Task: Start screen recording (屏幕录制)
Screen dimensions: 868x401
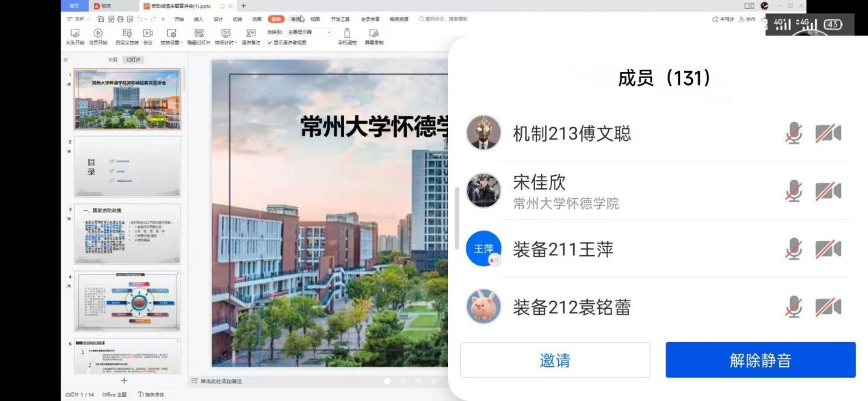Action: [373, 37]
